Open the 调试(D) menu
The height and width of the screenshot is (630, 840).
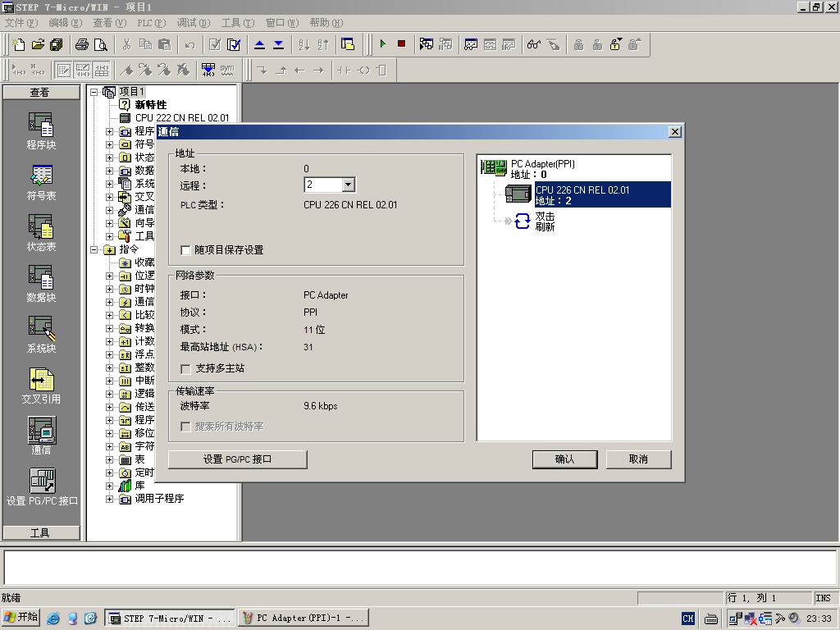(x=194, y=22)
